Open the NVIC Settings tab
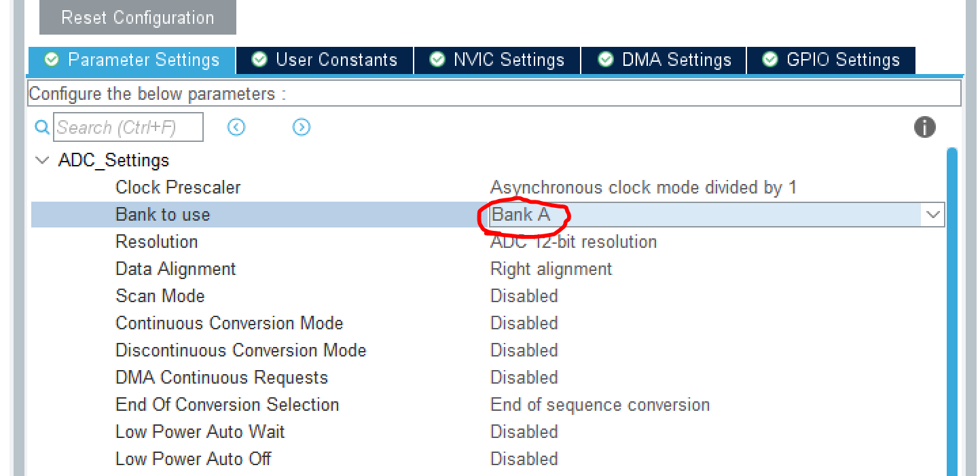Image resolution: width=980 pixels, height=476 pixels. pos(497,60)
